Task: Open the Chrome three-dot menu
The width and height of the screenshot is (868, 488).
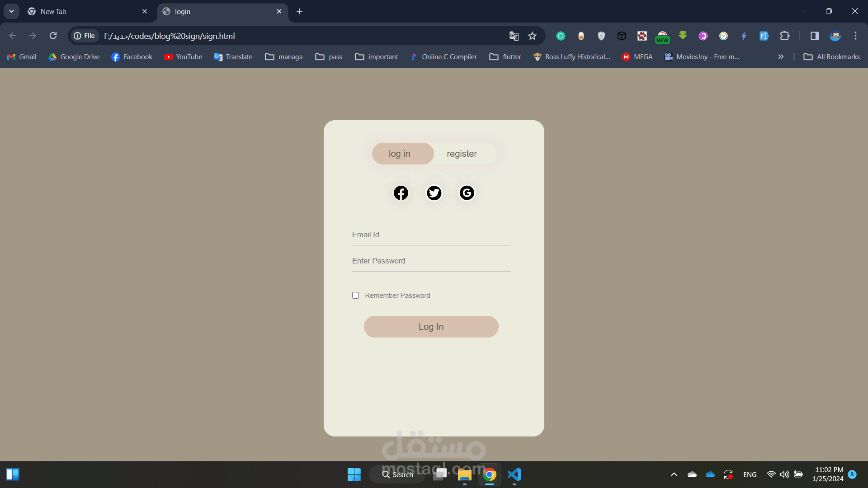Action: click(x=855, y=36)
